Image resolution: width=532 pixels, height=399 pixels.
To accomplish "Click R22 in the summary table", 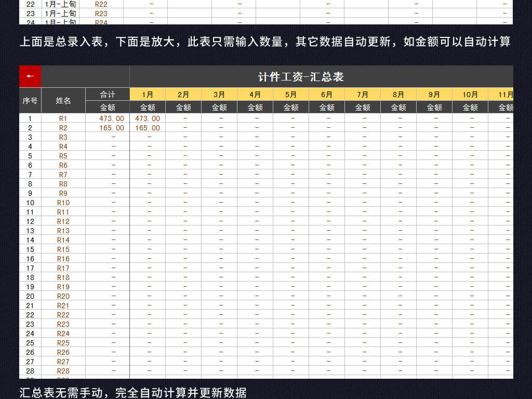I will (x=63, y=315).
